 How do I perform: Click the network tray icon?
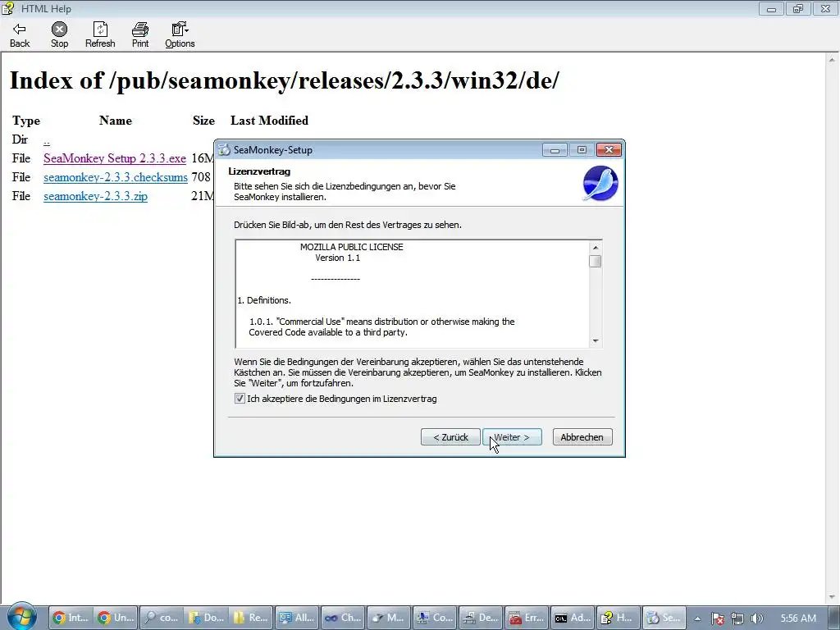coord(737,619)
